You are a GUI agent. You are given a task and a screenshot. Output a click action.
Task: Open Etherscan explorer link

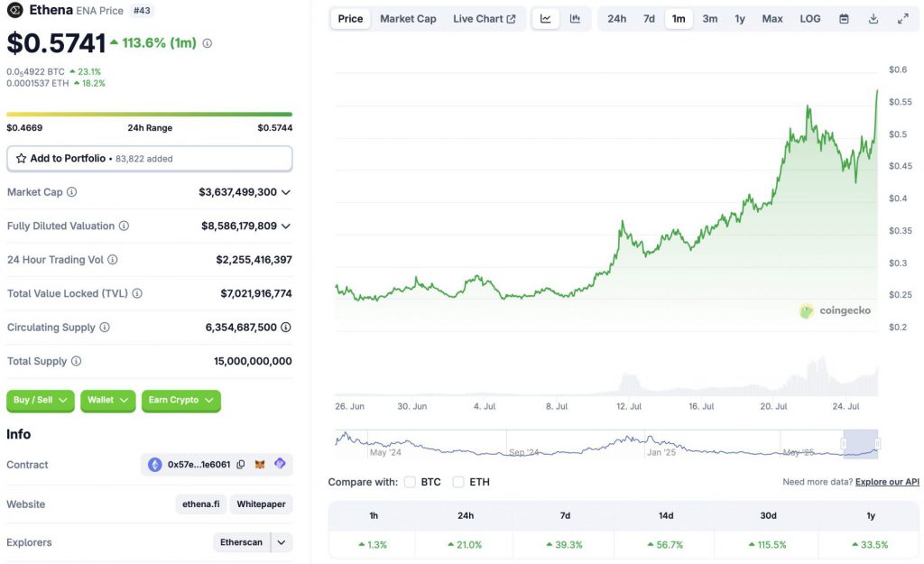click(242, 542)
